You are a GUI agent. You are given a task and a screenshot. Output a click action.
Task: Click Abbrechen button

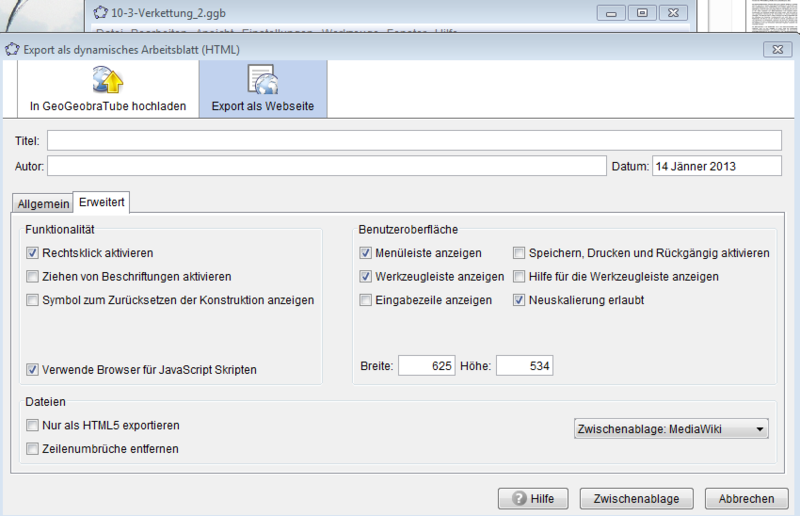pyautogui.click(x=746, y=499)
